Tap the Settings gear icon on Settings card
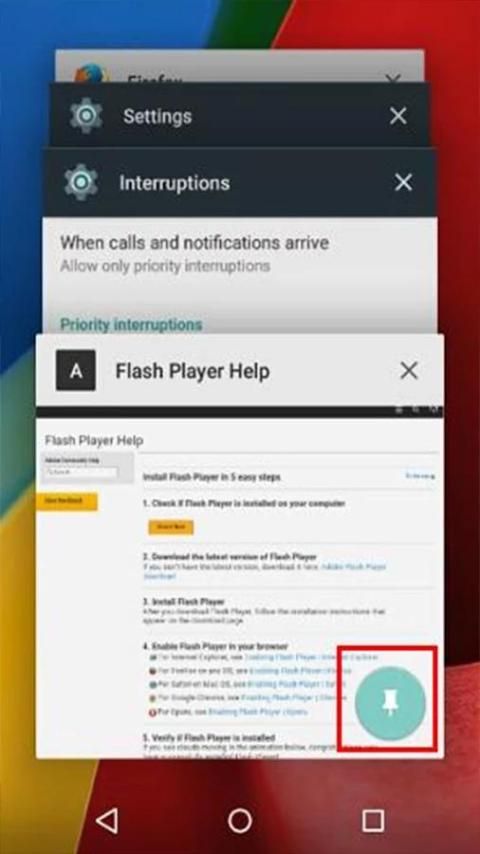Image resolution: width=480 pixels, height=854 pixels. point(86,115)
